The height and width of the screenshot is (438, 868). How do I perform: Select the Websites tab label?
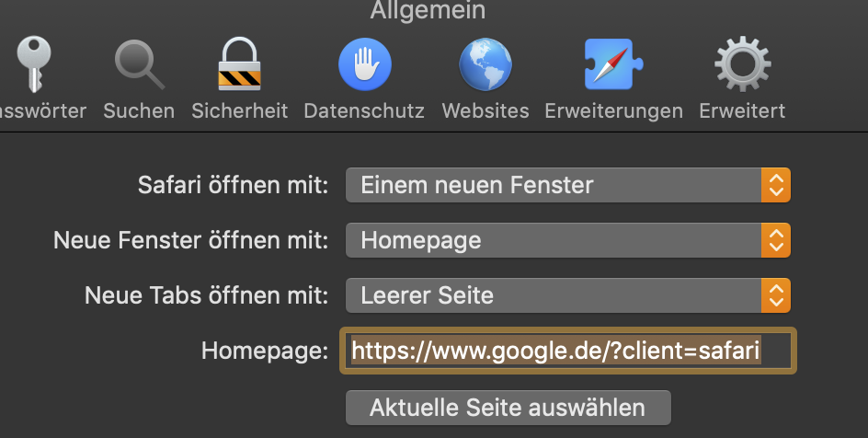click(485, 111)
